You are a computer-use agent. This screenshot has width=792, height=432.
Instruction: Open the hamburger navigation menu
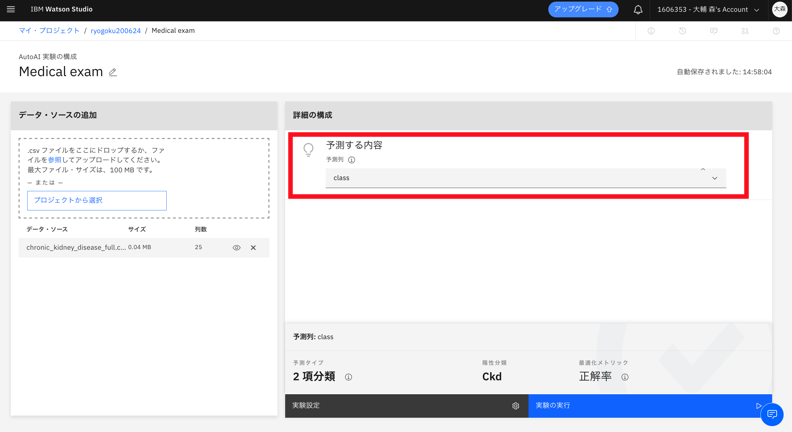pyautogui.click(x=11, y=9)
